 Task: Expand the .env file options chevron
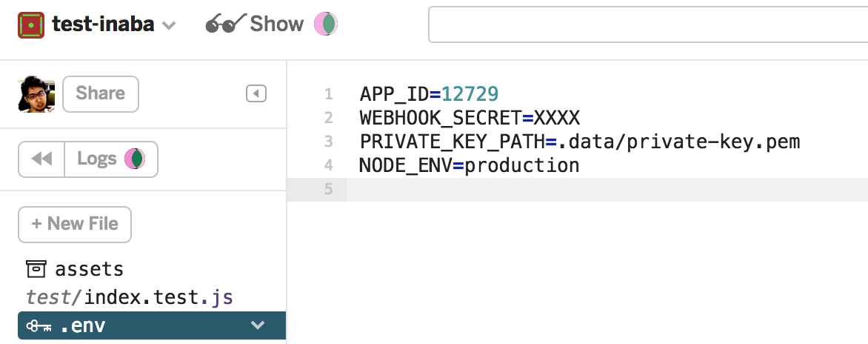[x=258, y=325]
